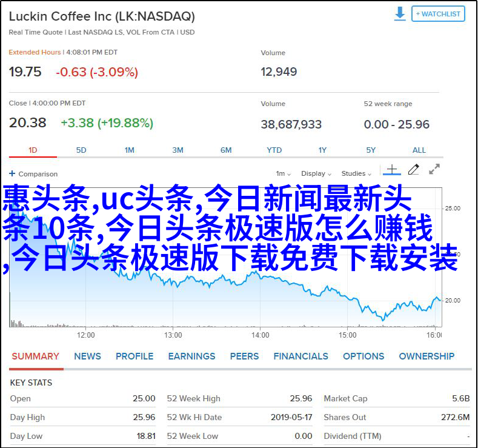Viewport: 478px width, 448px height.
Task: Add a comparison with plus icon
Action: (12, 173)
